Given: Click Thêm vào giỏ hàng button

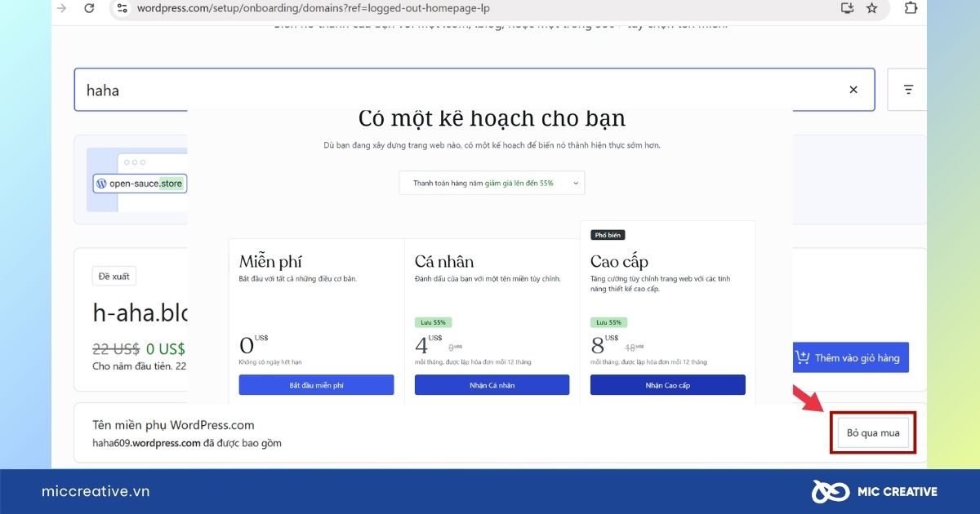Looking at the screenshot, I should (x=851, y=357).
